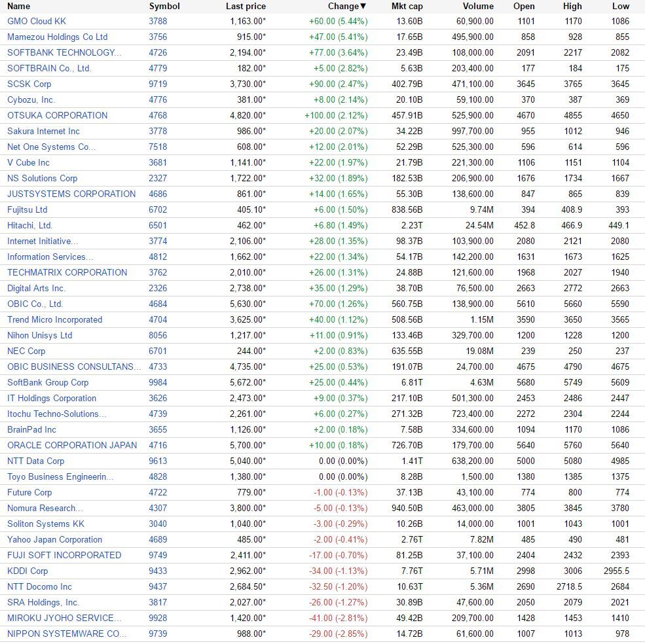Open the Soliton Systems KK link
This screenshot has width=645, height=644.
(x=46, y=524)
